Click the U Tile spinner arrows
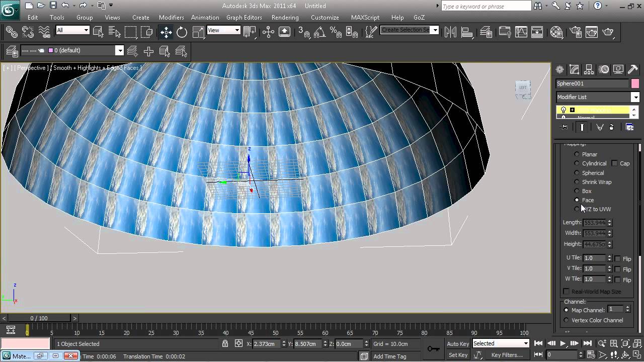This screenshot has height=362, width=644. pyautogui.click(x=609, y=258)
